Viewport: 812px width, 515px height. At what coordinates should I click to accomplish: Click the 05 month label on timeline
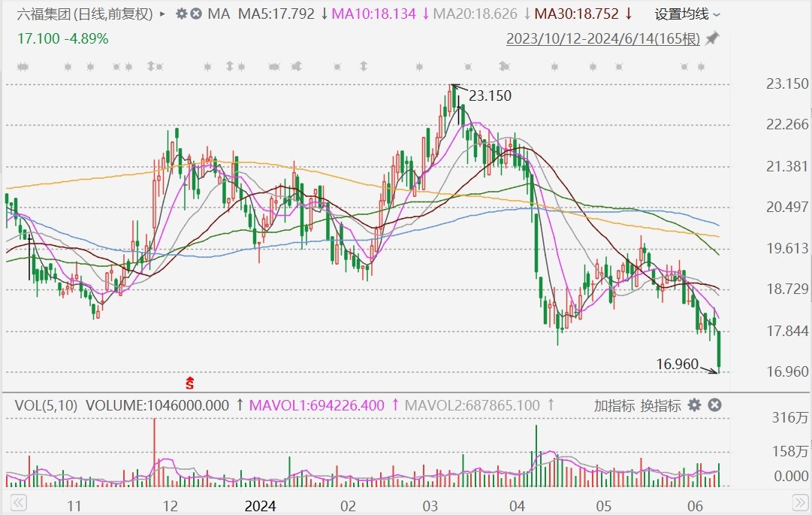coord(604,506)
